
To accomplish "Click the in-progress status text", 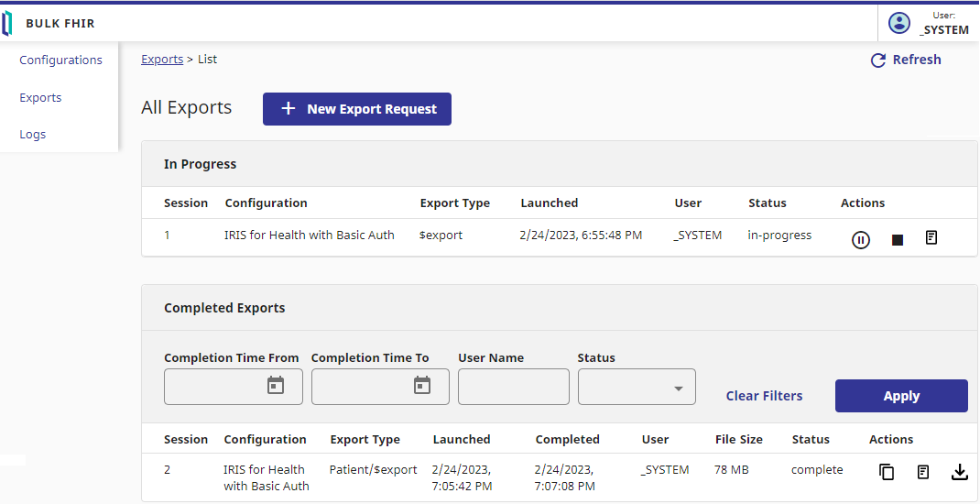I will coord(779,236).
